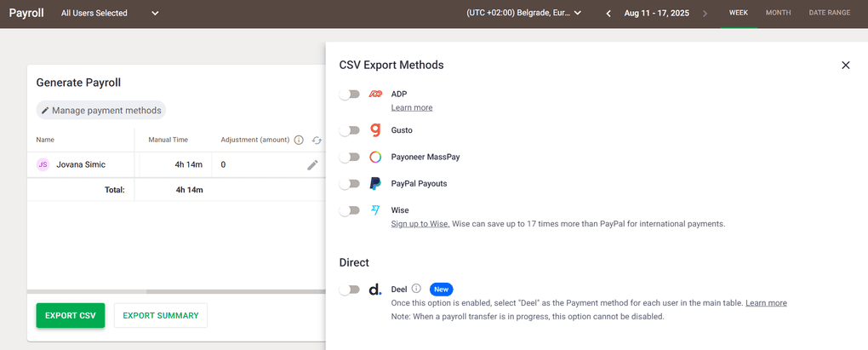The image size is (868, 350).
Task: Click the New badge next to Deel
Action: [441, 289]
